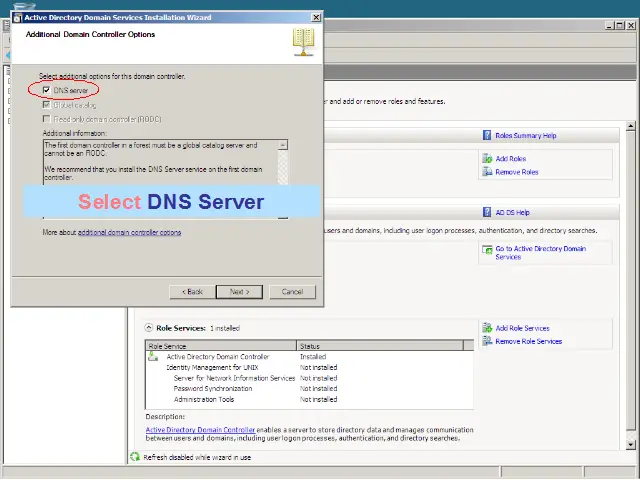This screenshot has height=480, width=640.
Task: Click the Next button in the wizard
Action: (x=240, y=292)
